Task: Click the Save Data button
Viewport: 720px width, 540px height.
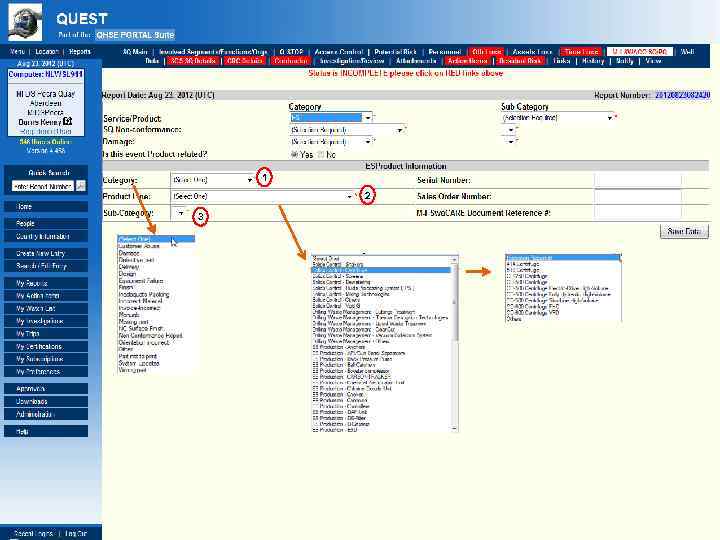Action: click(x=684, y=231)
